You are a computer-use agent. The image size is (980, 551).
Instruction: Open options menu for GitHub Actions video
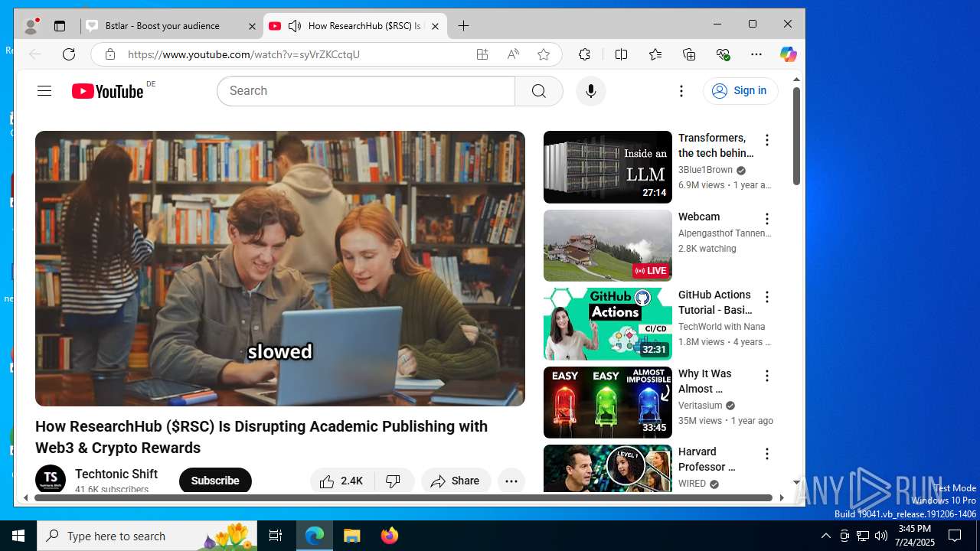tap(766, 297)
